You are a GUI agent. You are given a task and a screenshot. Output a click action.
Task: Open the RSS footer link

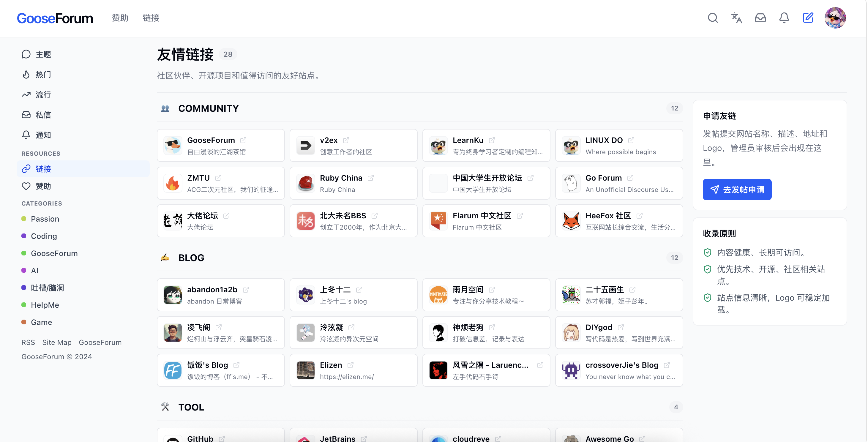[28, 342]
